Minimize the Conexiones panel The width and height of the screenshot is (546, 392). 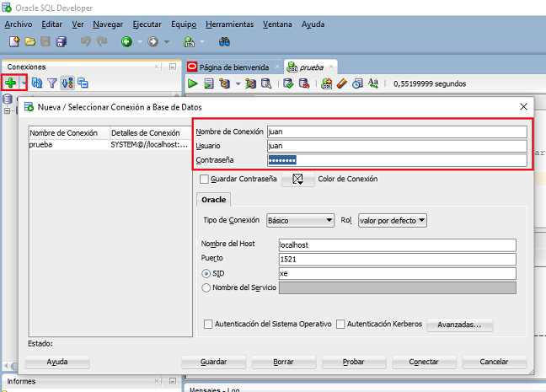tap(173, 67)
